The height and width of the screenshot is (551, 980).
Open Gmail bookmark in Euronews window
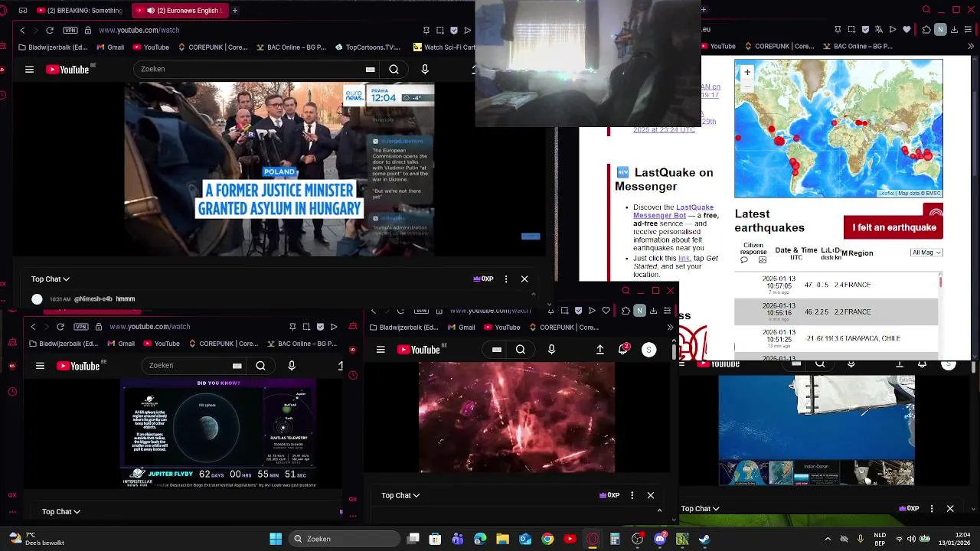click(109, 47)
